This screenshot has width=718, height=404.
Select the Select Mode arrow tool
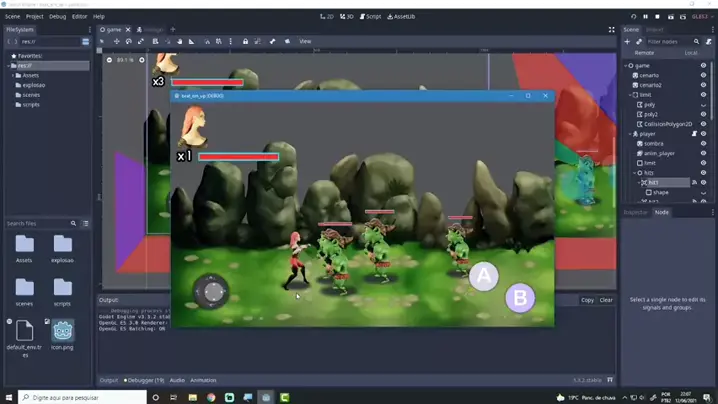pos(102,41)
